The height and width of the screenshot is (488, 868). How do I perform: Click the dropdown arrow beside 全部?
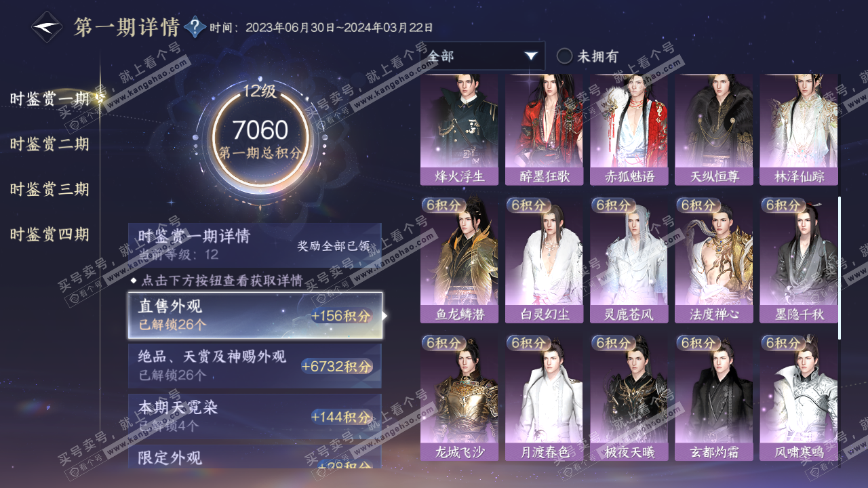[x=531, y=56]
